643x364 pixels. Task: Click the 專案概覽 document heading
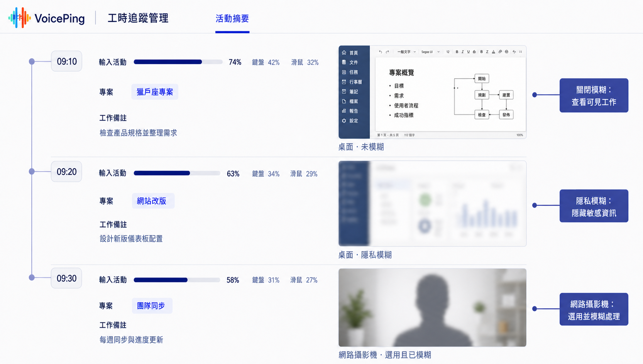401,72
